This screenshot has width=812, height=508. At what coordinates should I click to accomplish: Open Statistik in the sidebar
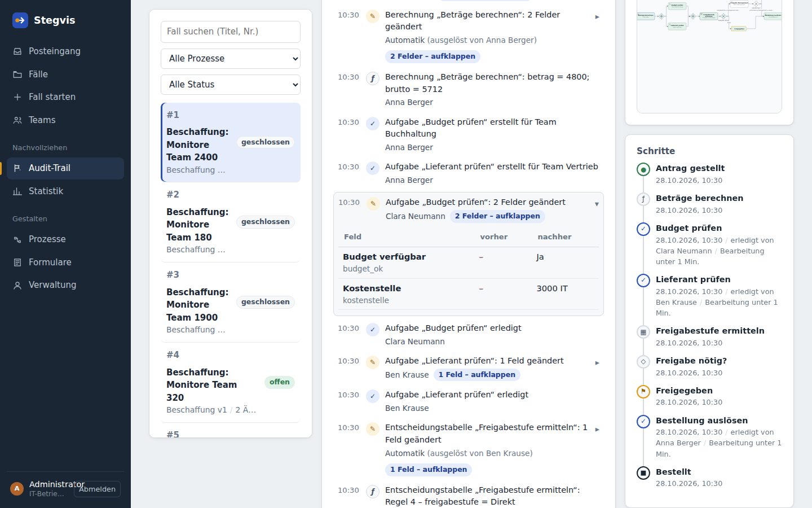click(x=65, y=191)
